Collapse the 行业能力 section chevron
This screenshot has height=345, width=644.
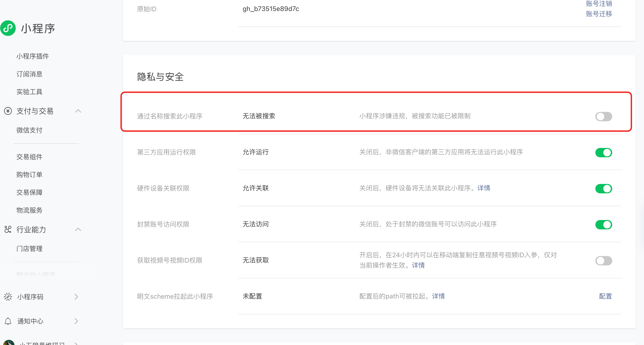coord(78,229)
